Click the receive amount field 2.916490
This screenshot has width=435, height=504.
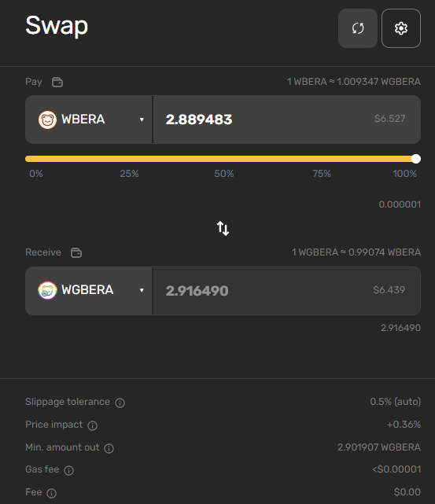287,291
